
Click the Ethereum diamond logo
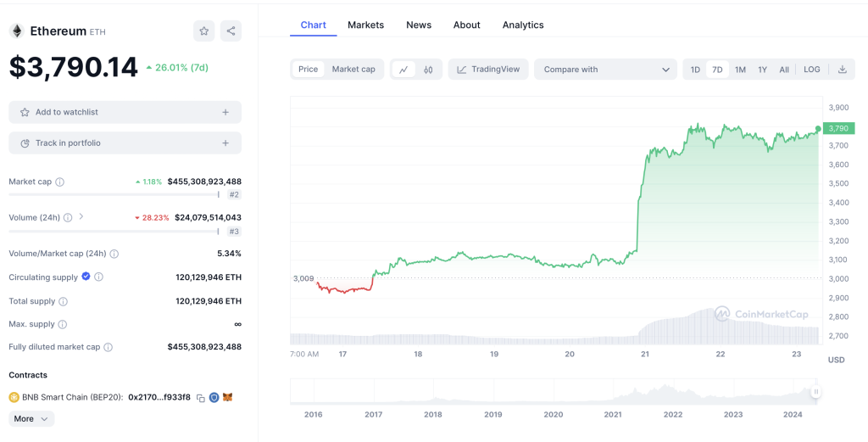pyautogui.click(x=17, y=31)
